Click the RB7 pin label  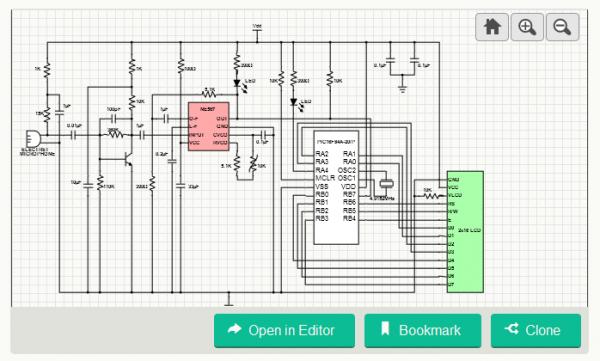click(x=349, y=194)
